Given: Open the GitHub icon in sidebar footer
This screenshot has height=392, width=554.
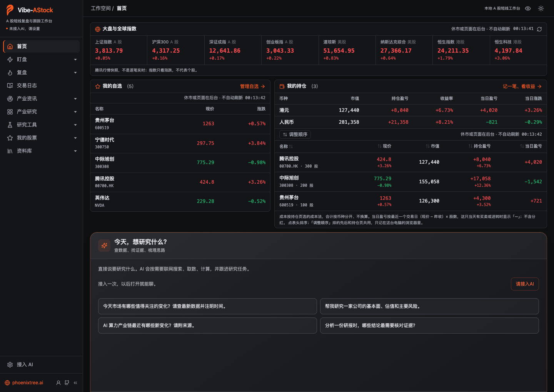Looking at the screenshot, I should (x=67, y=383).
